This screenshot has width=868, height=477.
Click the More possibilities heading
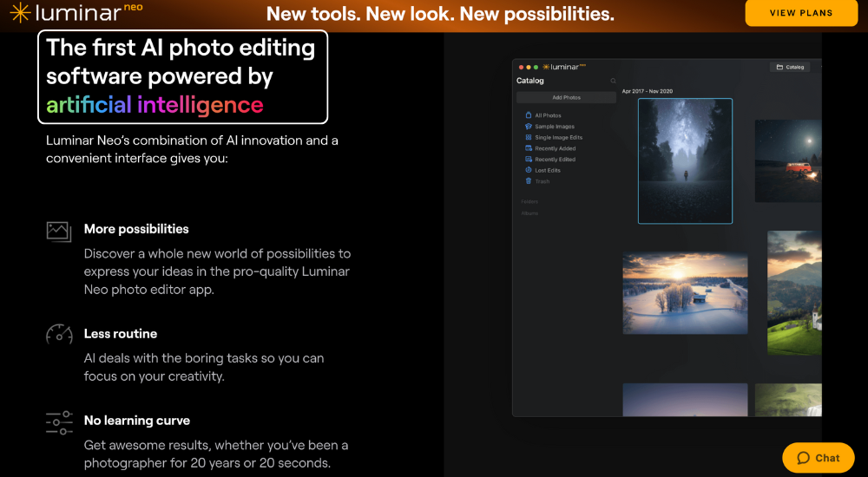point(136,229)
